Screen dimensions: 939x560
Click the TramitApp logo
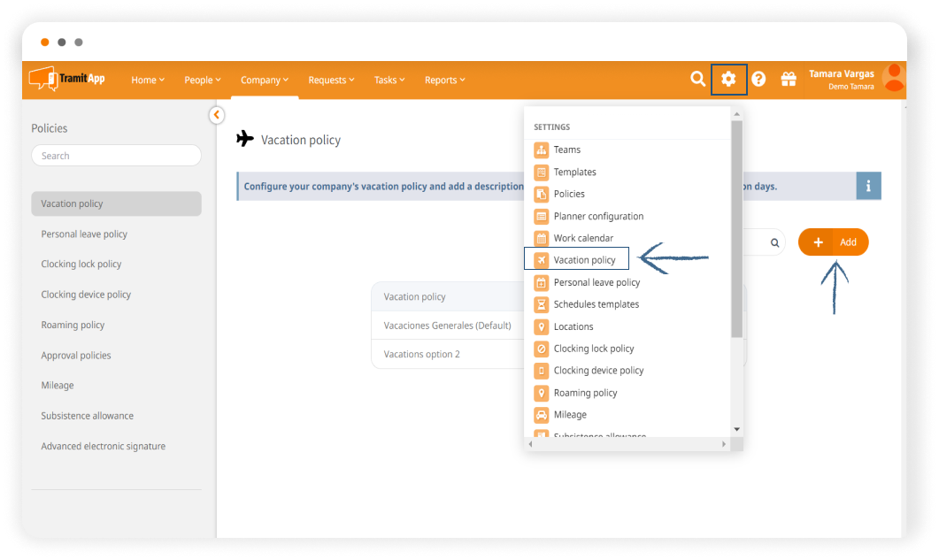(67, 79)
